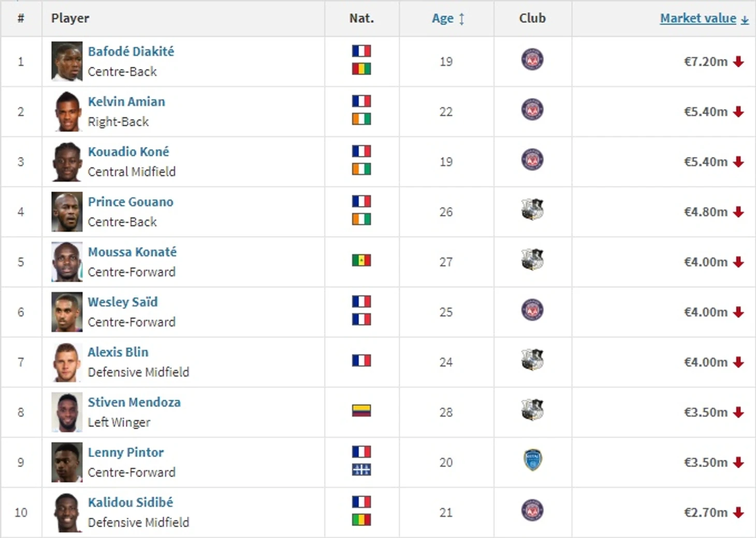Click the red down arrow next to €2.70m
This screenshot has width=756, height=538.
tap(738, 513)
